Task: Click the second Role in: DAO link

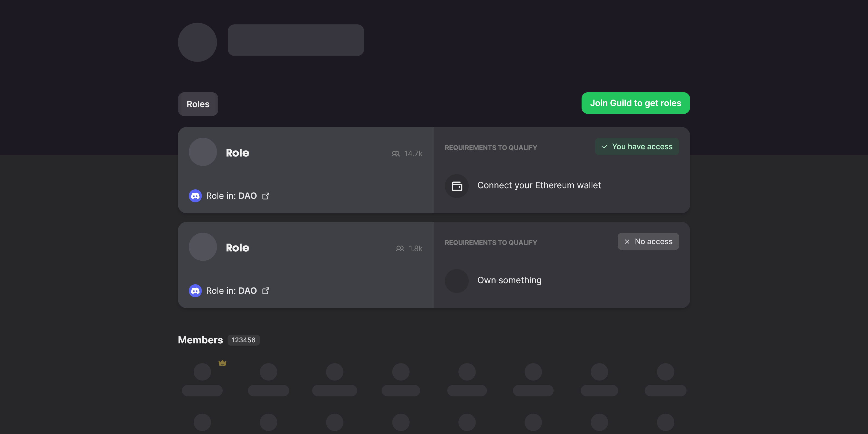Action: 231,291
